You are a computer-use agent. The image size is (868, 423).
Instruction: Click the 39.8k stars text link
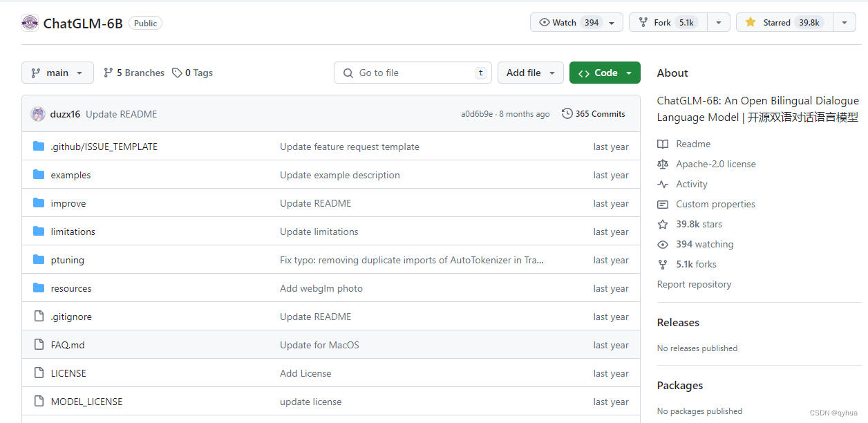pyautogui.click(x=699, y=224)
